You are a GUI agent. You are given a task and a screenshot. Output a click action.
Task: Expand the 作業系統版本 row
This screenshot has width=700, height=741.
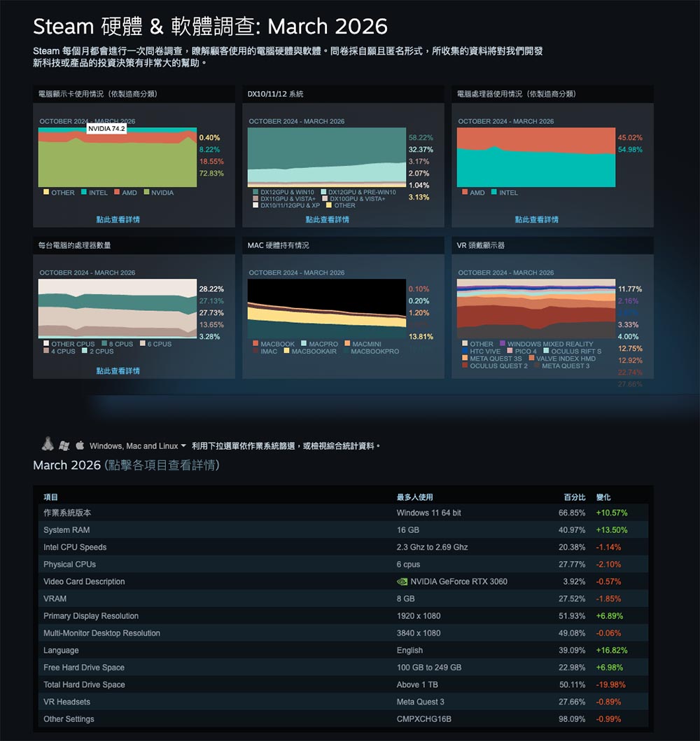(67, 513)
